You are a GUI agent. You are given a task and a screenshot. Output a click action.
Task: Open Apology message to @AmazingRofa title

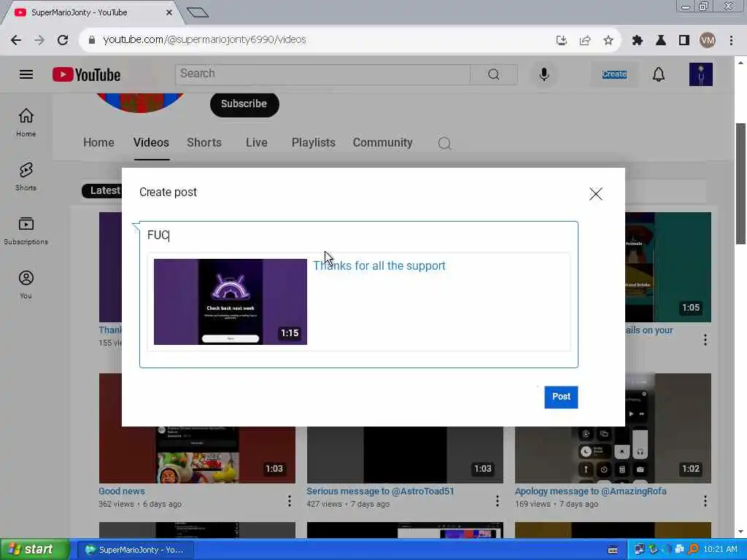(x=590, y=491)
